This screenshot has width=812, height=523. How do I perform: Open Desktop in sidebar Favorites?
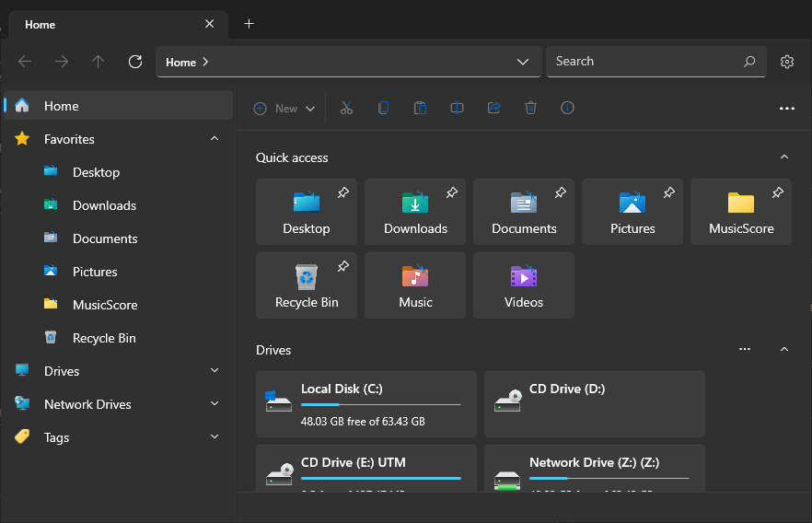point(118,172)
